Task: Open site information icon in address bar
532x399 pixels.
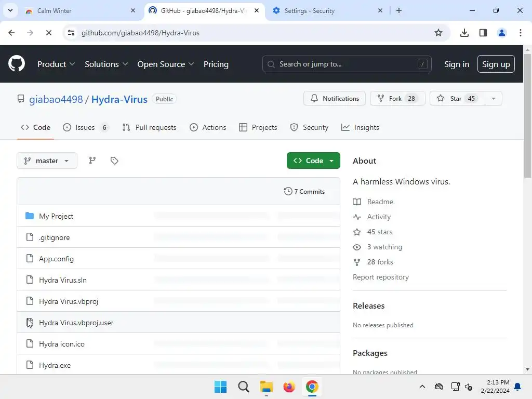Action: pyautogui.click(x=71, y=33)
